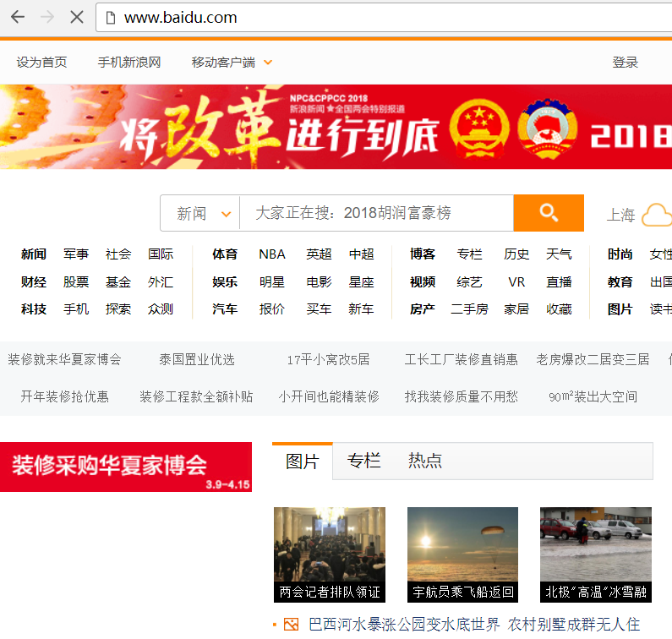Screen dimensions: 672x639
Task: Open the 财经 channel
Action: 34,282
